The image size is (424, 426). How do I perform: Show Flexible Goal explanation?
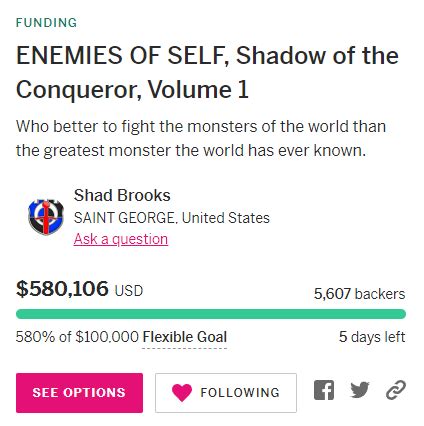[185, 337]
